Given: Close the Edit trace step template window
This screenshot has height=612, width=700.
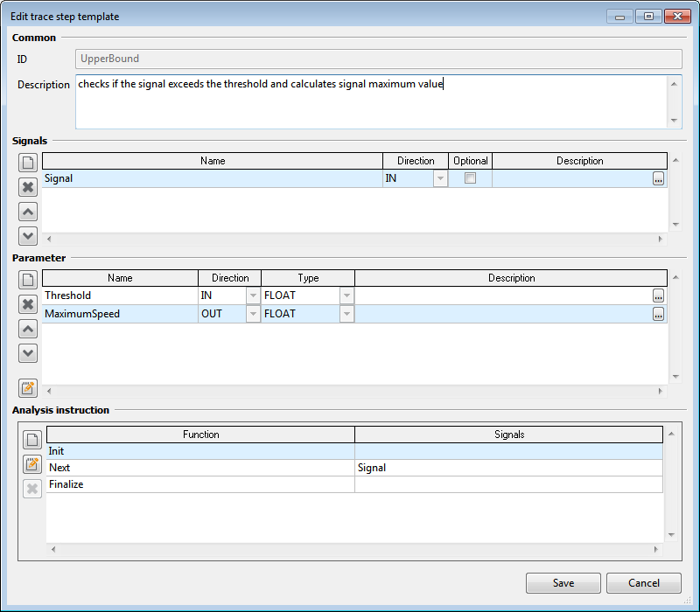Looking at the screenshot, I should click(x=677, y=17).
